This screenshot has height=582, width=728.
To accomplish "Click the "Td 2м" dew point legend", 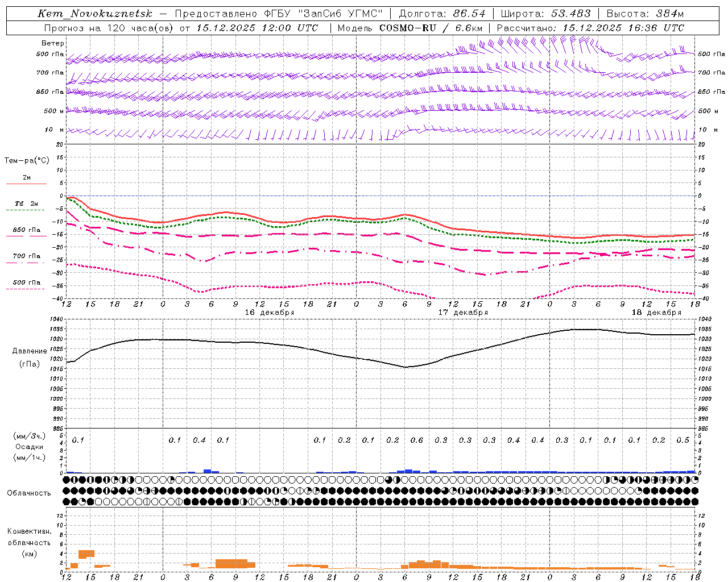I will click(x=27, y=203).
